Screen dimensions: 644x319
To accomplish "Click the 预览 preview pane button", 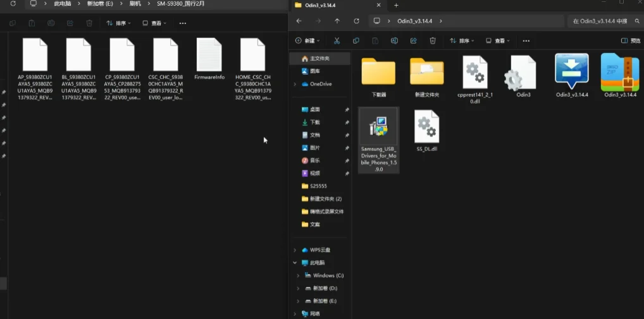I will (x=631, y=40).
